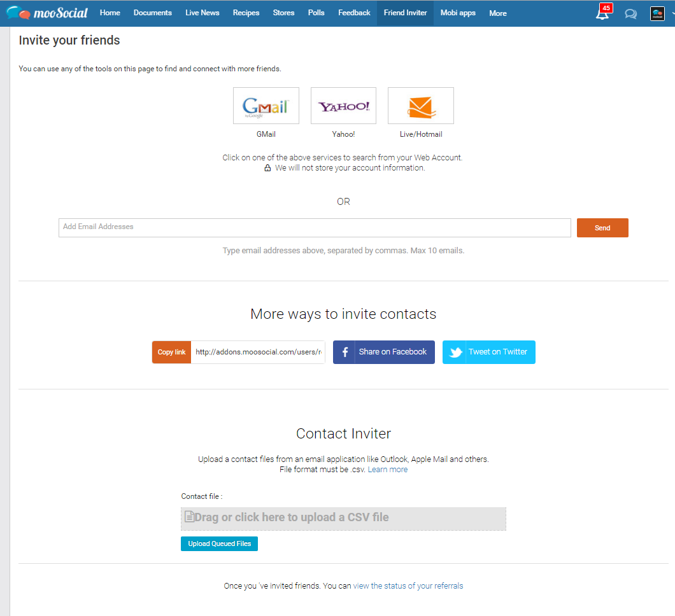This screenshot has width=675, height=616.
Task: Click the CSV upload drop zone
Action: click(343, 519)
